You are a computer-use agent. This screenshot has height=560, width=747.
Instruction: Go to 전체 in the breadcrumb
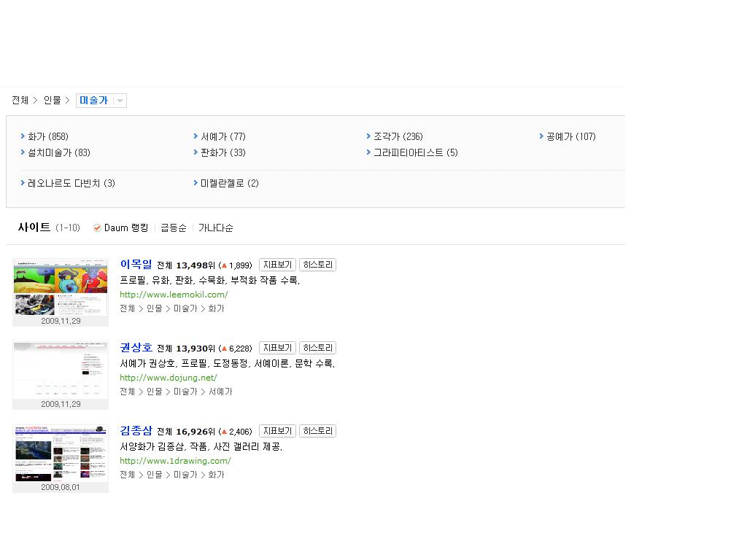coord(20,101)
